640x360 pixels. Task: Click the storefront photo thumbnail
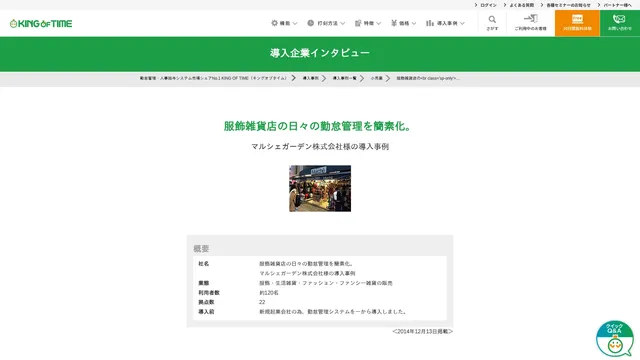(x=320, y=188)
